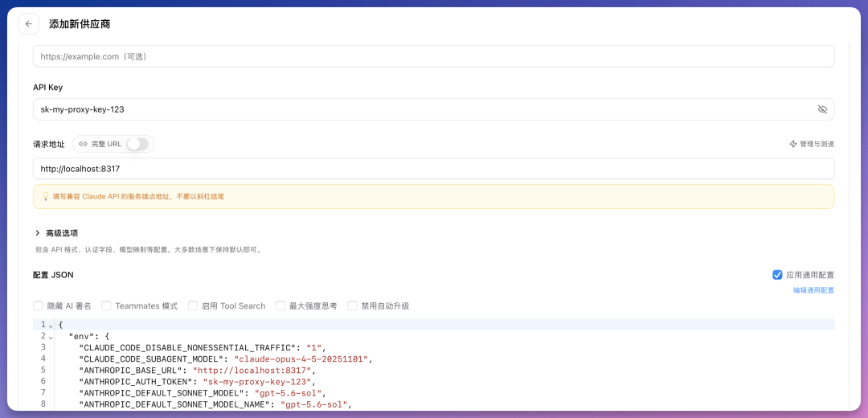Click the lightning icon beside 管理与测速
The width and height of the screenshot is (868, 418).
tap(793, 144)
